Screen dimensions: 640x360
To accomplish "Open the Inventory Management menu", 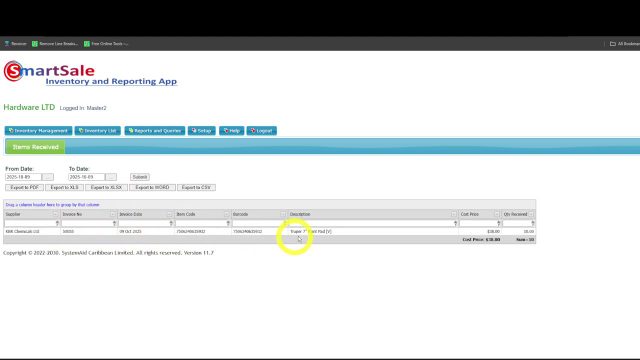I will (x=38, y=131).
